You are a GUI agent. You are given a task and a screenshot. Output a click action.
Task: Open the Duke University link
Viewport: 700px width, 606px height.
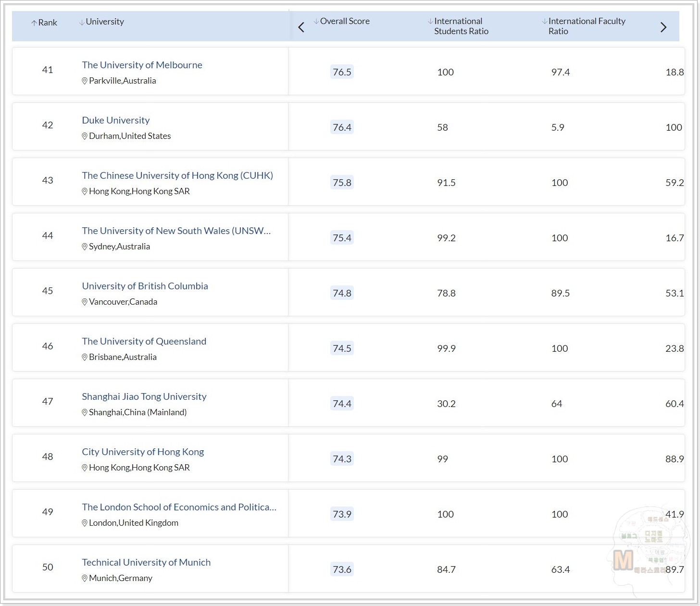coord(116,120)
